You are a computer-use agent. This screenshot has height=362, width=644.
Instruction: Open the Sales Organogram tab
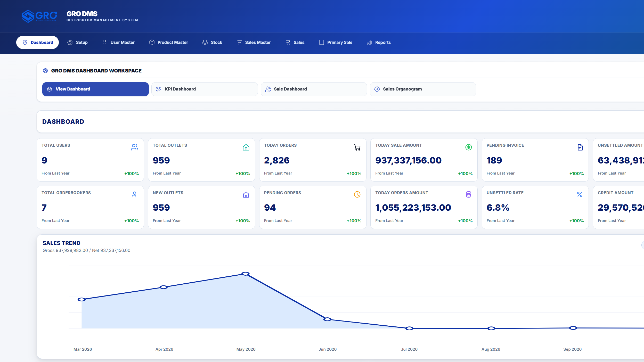(423, 89)
